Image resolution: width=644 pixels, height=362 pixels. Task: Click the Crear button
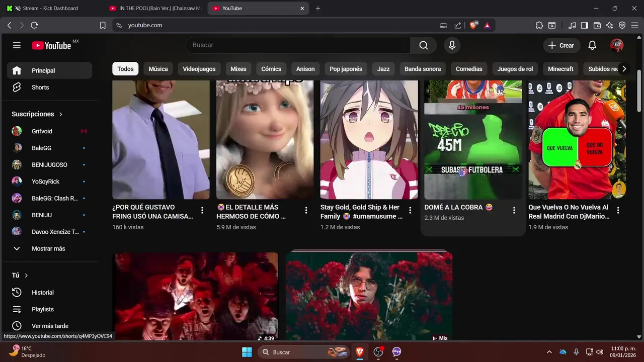[561, 45]
